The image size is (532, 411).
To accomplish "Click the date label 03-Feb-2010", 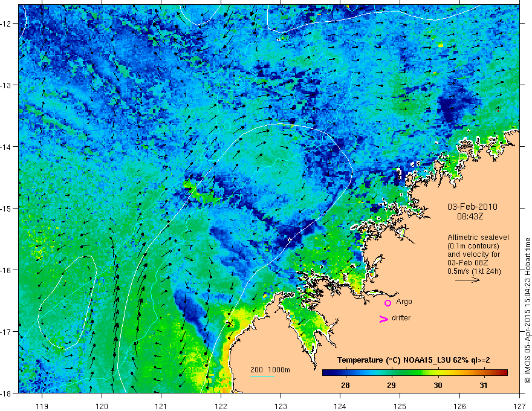I will click(x=472, y=207).
